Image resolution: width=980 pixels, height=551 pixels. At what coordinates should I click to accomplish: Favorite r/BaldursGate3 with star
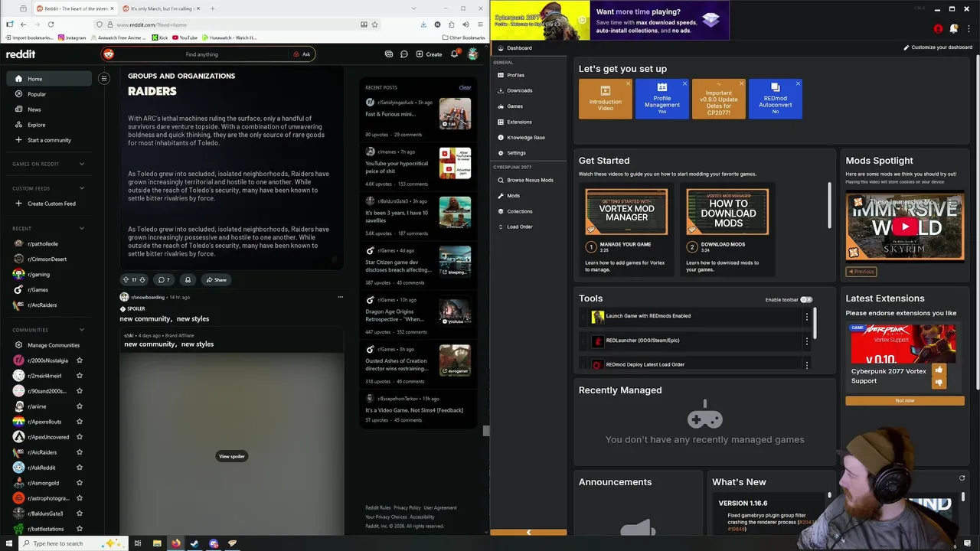tap(80, 514)
